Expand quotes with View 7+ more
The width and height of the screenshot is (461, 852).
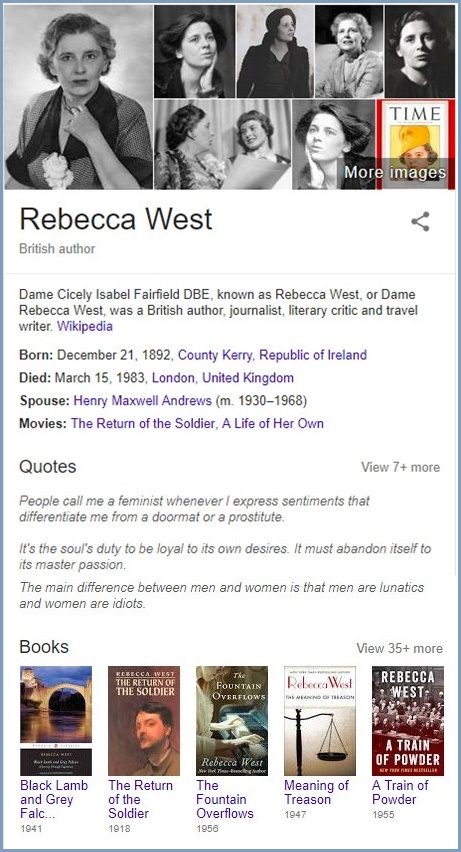tap(401, 467)
